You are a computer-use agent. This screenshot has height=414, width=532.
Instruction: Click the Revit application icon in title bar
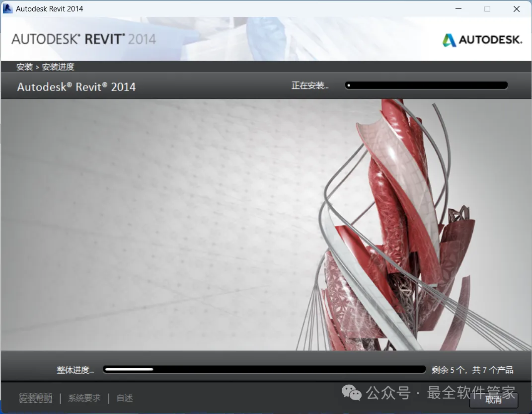coord(7,8)
